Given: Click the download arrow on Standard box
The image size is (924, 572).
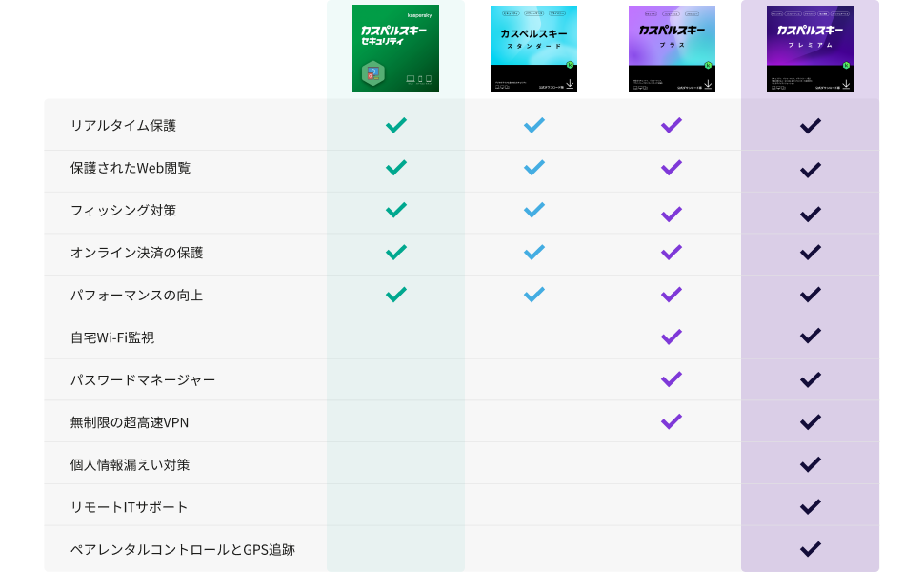Looking at the screenshot, I should pyautogui.click(x=570, y=84).
